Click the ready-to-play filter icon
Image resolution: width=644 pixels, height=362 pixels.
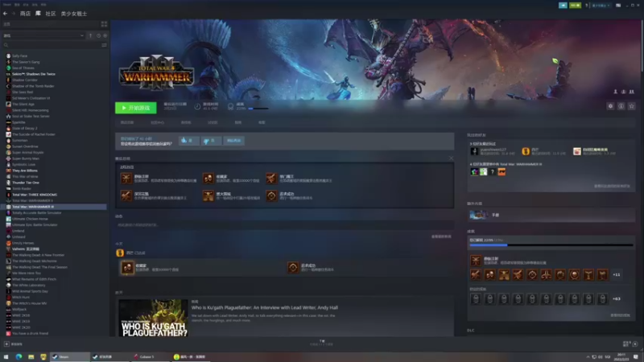pos(105,35)
